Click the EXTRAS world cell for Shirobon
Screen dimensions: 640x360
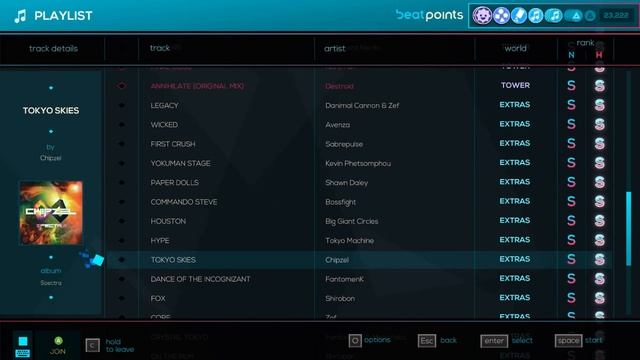tap(515, 298)
